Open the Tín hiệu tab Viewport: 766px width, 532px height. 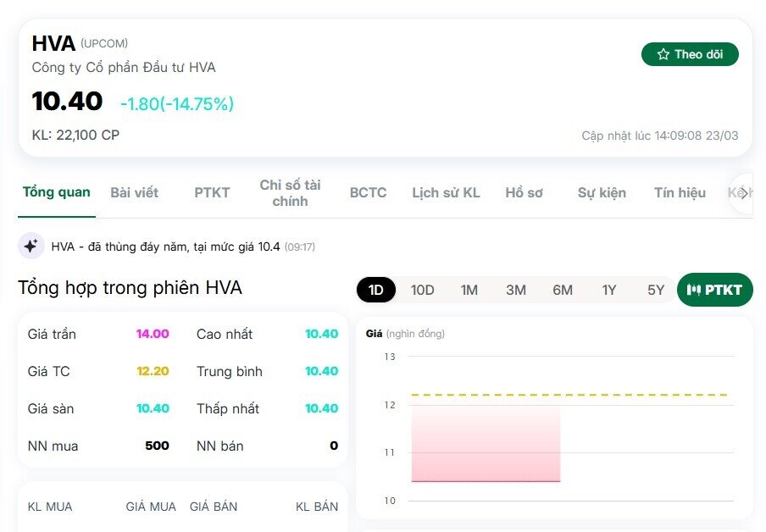(679, 192)
